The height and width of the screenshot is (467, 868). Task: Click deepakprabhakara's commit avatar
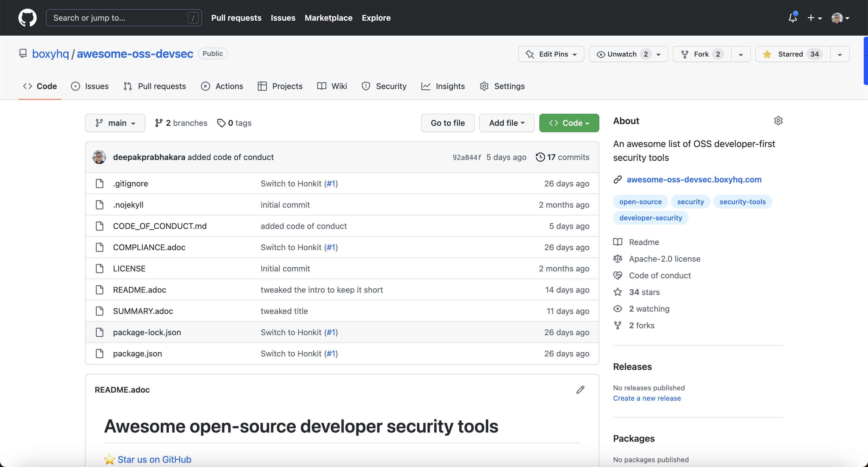click(99, 157)
